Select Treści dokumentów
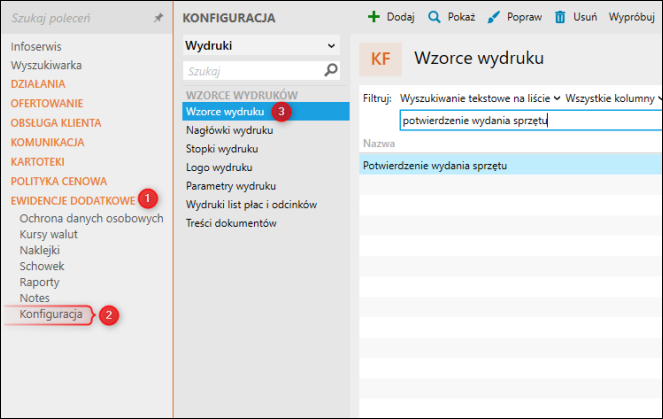 pos(231,223)
